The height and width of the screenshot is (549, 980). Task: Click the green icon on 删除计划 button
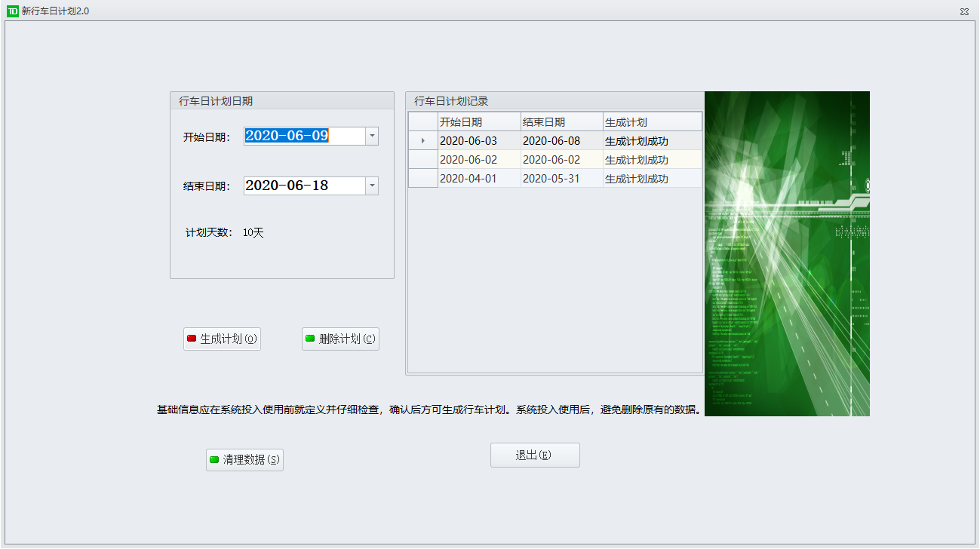(x=310, y=339)
